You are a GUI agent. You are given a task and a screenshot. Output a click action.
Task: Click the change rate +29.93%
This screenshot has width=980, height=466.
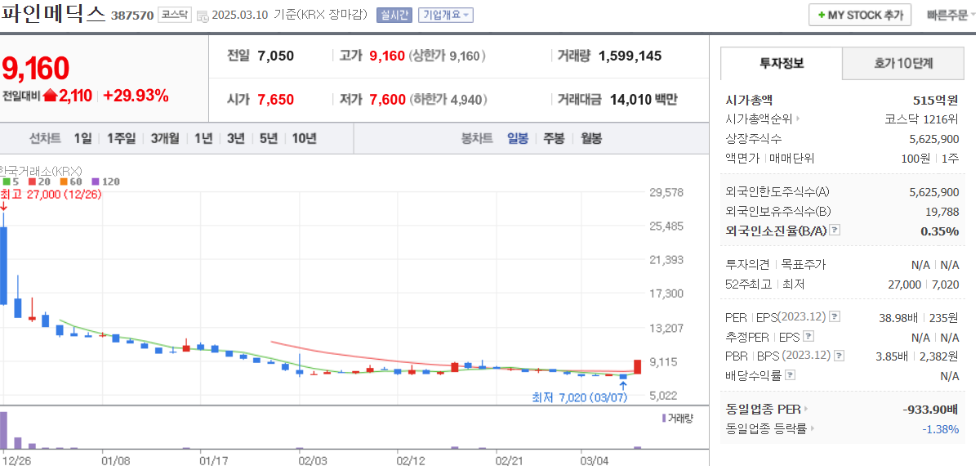click(136, 96)
